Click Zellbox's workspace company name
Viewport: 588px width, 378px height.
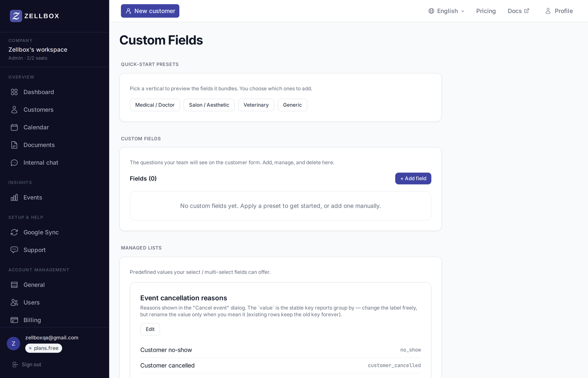[x=38, y=50]
